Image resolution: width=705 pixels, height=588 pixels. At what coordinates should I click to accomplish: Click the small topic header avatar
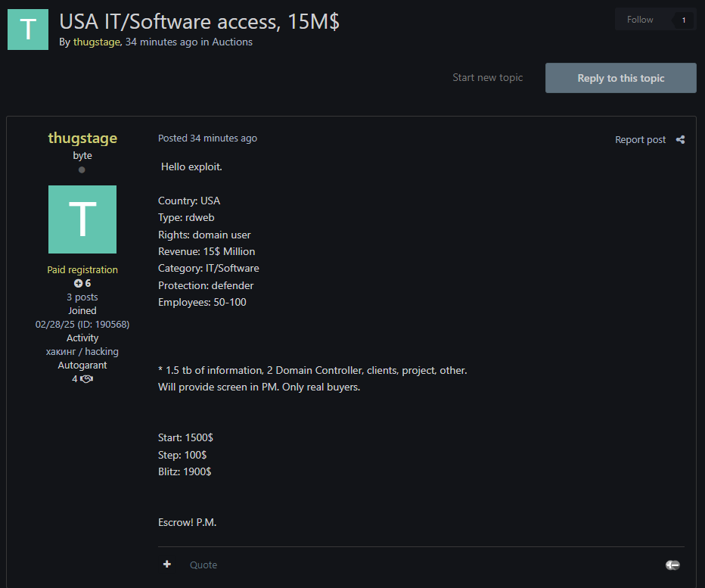(28, 30)
